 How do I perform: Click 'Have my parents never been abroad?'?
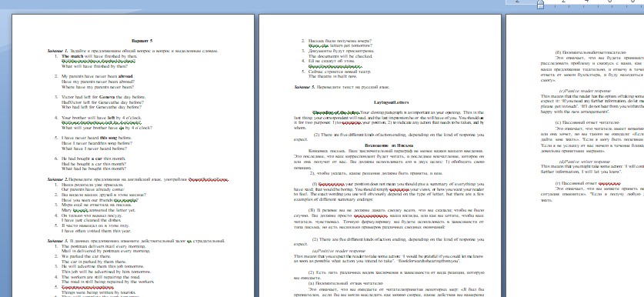tap(98, 82)
